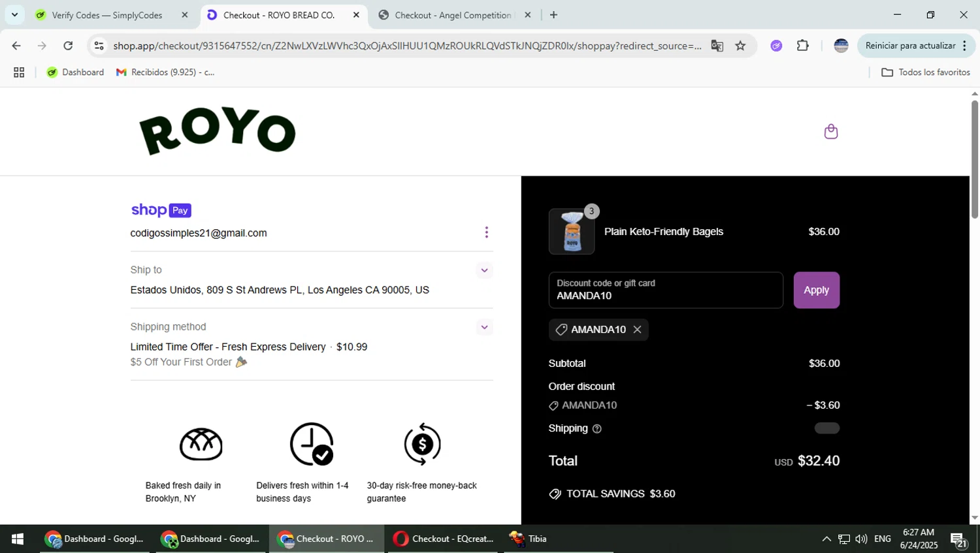
Task: Click the purple extension icon in toolbar
Action: coord(776,46)
